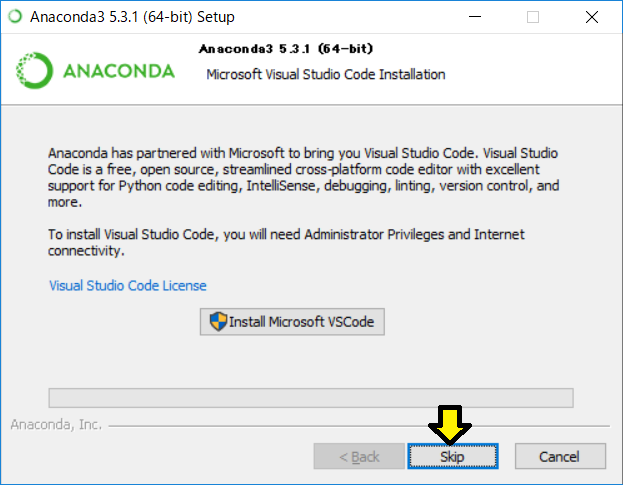Click the yellow down arrow annotation
623x485 pixels.
(x=450, y=425)
